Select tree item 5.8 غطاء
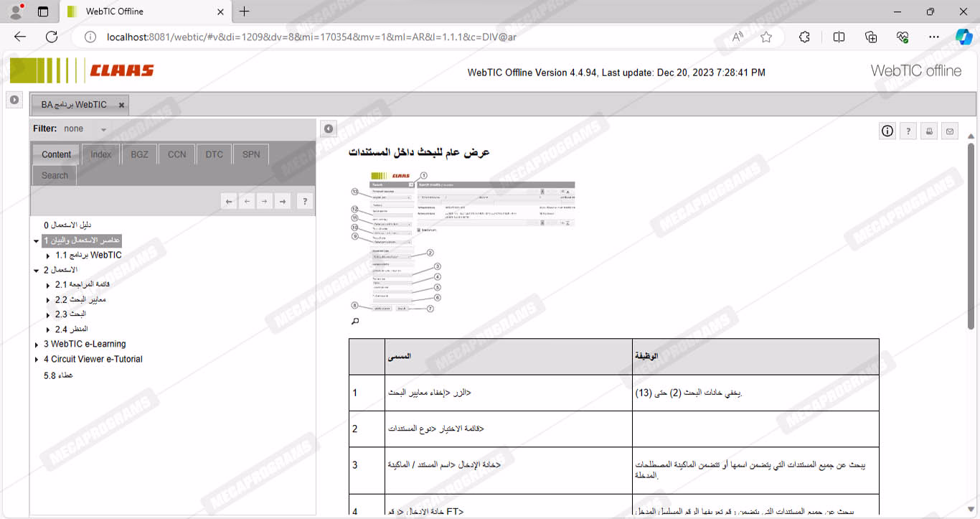The image size is (980, 519). 58,375
